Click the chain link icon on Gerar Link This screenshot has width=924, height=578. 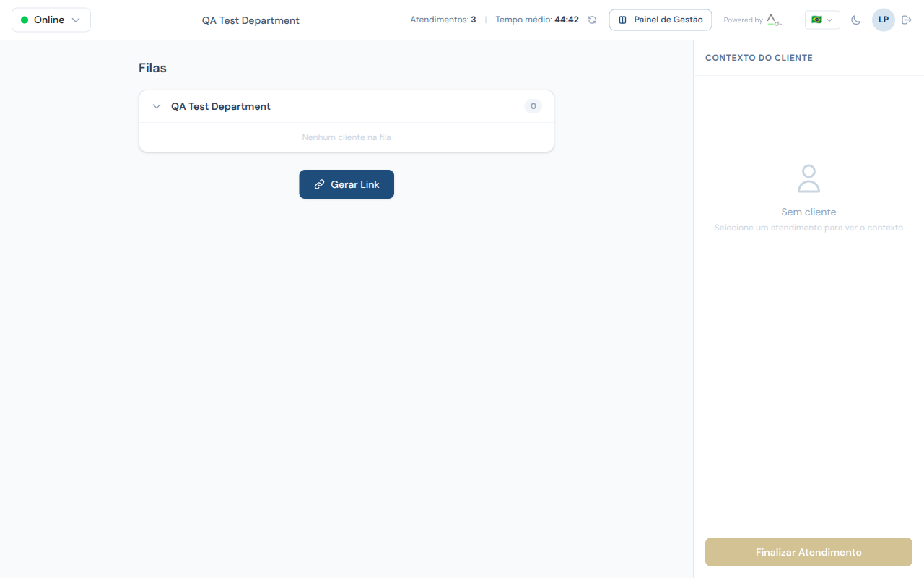click(319, 184)
